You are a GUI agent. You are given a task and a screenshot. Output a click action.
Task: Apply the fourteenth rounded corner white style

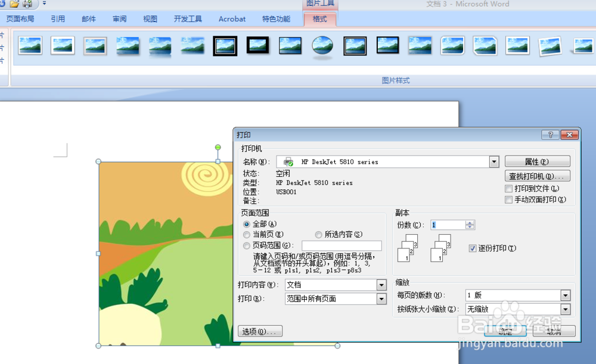coord(452,46)
